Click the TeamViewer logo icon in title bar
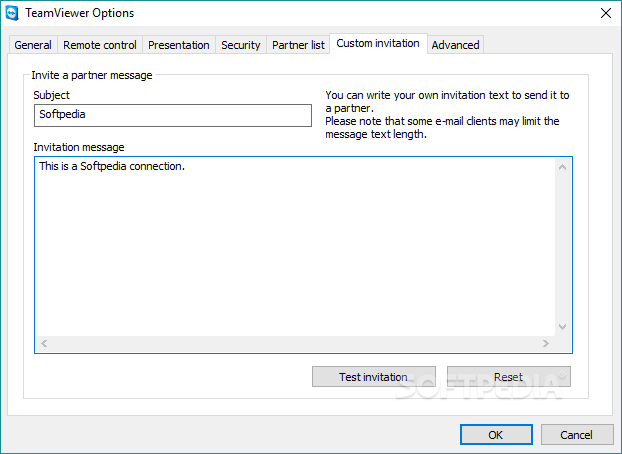 (12, 13)
